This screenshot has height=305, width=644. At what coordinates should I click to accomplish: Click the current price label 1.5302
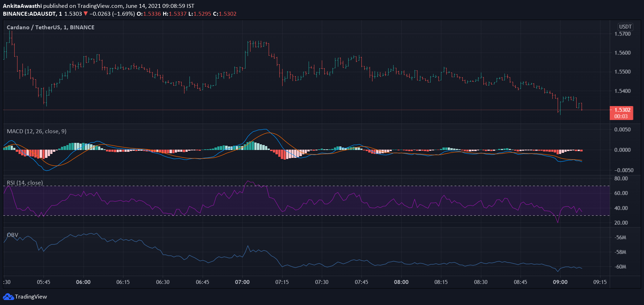click(x=622, y=110)
